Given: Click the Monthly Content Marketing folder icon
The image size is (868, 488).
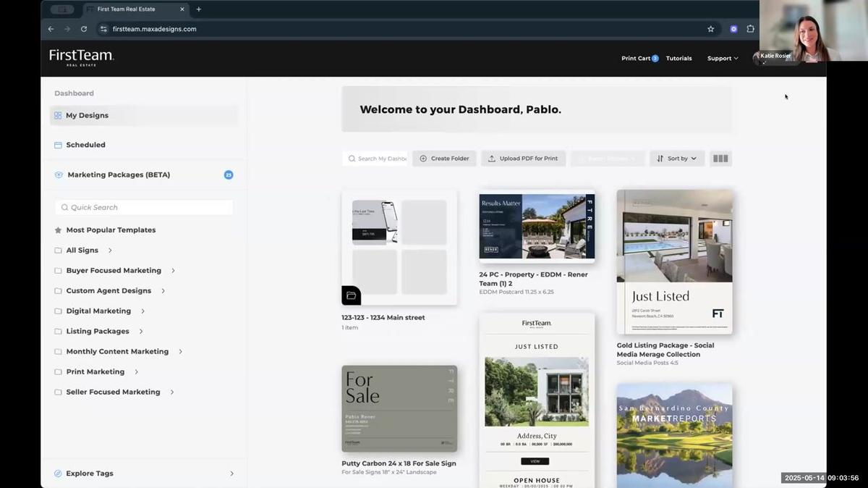Looking at the screenshot, I should tap(58, 352).
